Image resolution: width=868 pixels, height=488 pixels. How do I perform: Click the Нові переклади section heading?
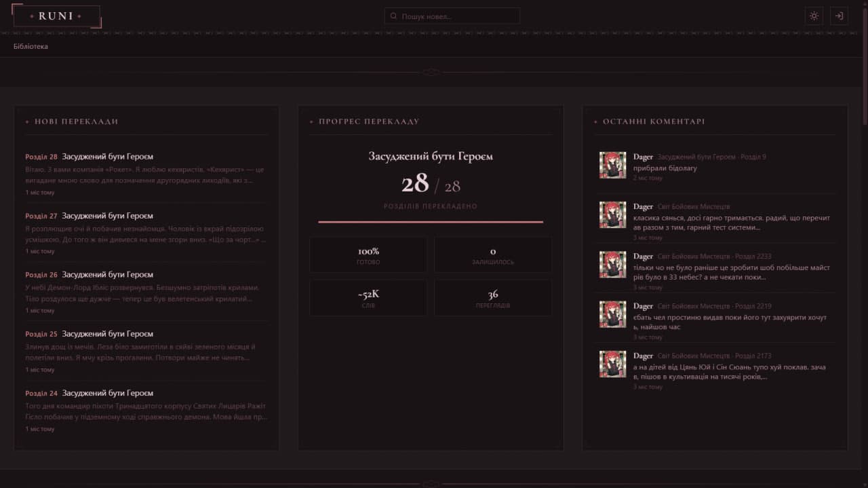pos(77,121)
